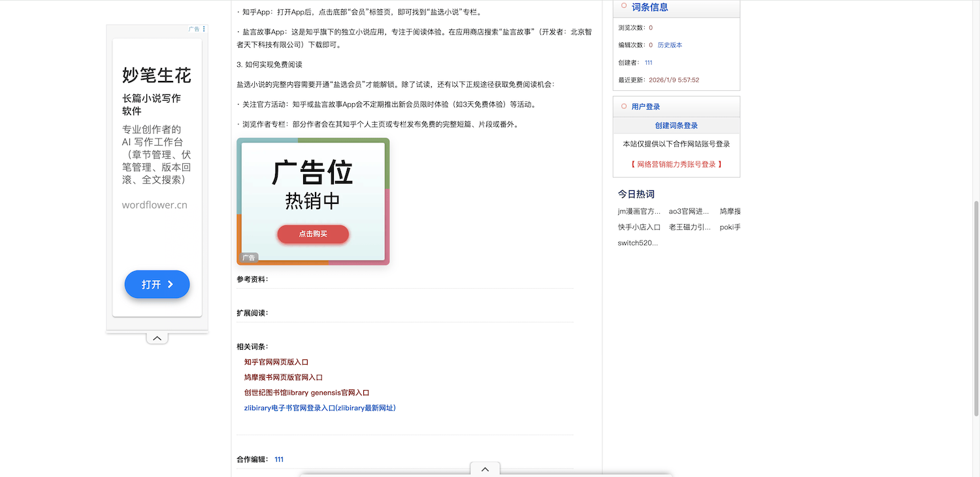The image size is (980, 477).
Task: Open the 历史版本 link
Action: (x=670, y=45)
